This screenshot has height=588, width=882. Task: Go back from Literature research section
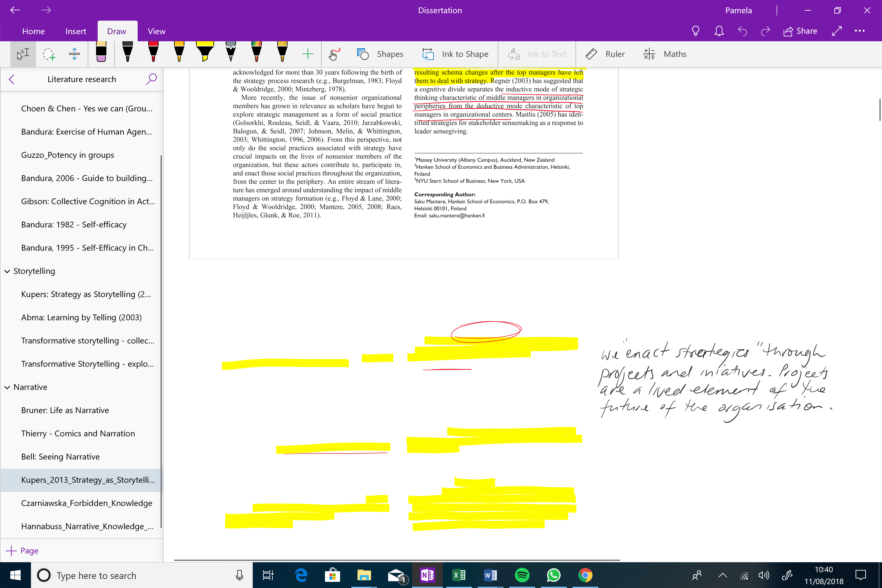point(12,79)
